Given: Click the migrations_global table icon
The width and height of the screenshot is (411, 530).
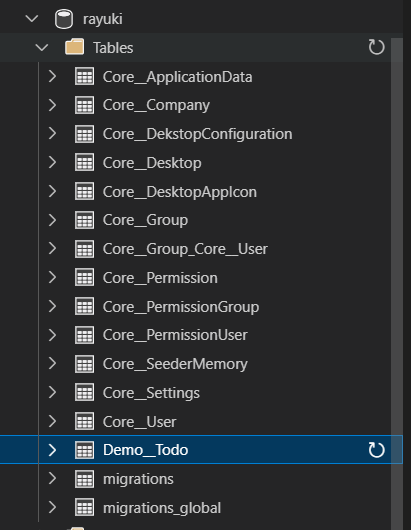Looking at the screenshot, I should [84, 507].
